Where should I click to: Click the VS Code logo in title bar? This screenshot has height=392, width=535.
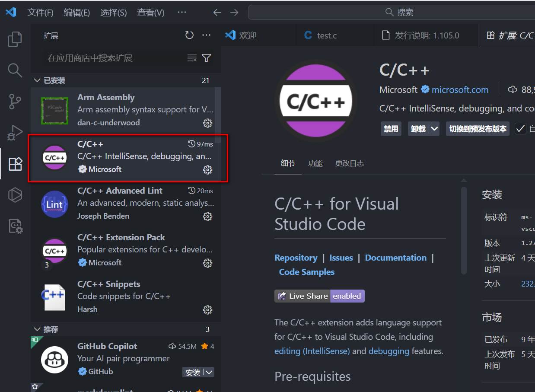(11, 12)
